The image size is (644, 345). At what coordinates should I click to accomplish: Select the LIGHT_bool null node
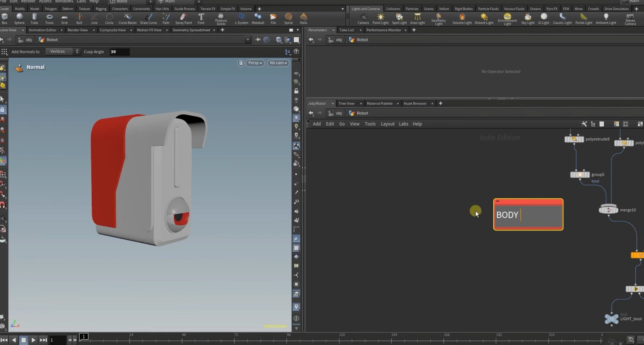point(611,319)
